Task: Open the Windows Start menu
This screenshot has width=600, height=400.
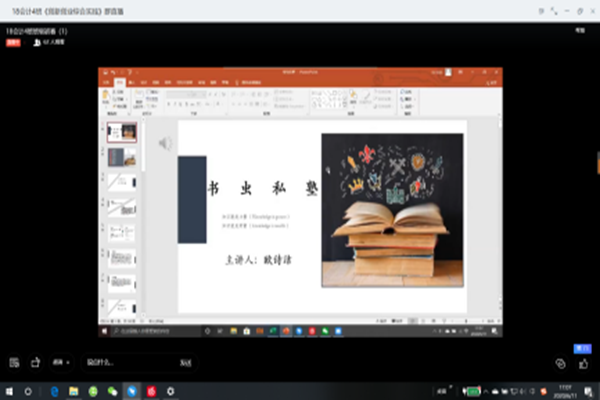Action: click(10, 390)
